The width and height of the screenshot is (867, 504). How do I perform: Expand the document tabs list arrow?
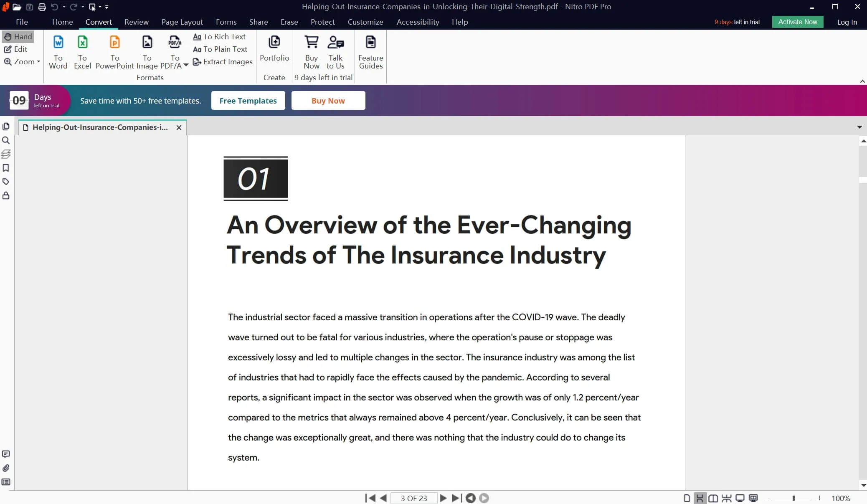click(x=859, y=127)
